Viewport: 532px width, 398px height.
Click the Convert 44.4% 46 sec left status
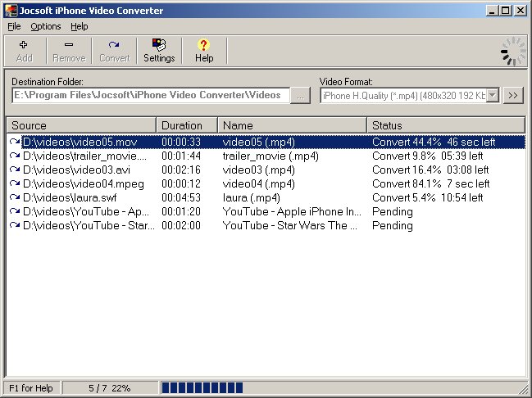click(434, 142)
